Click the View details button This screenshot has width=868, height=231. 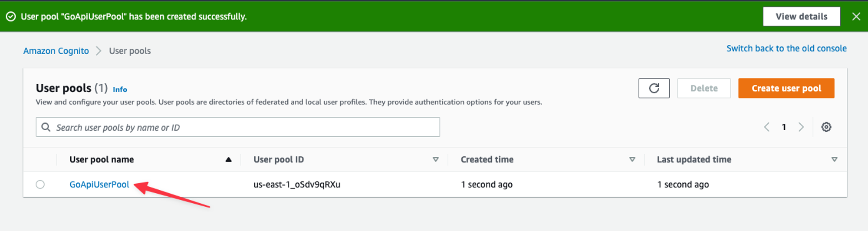[802, 16]
